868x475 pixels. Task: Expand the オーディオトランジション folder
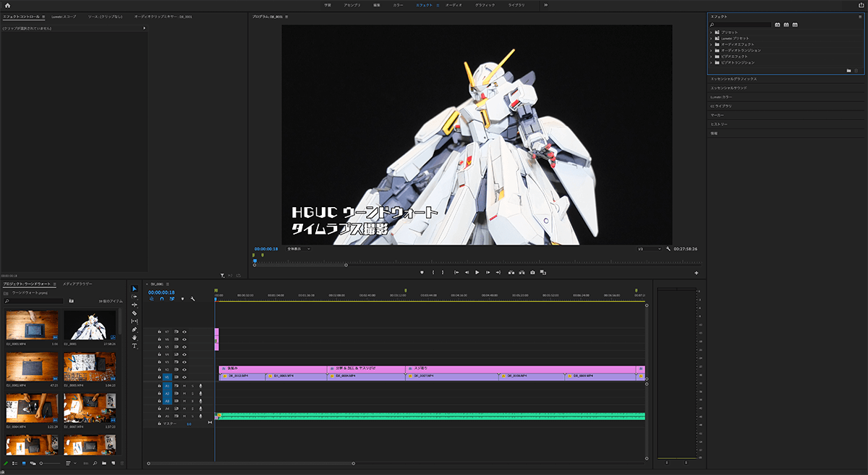(x=711, y=50)
